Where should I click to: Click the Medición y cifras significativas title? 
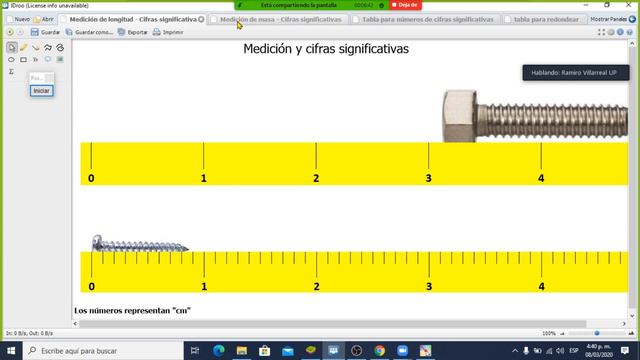point(326,49)
